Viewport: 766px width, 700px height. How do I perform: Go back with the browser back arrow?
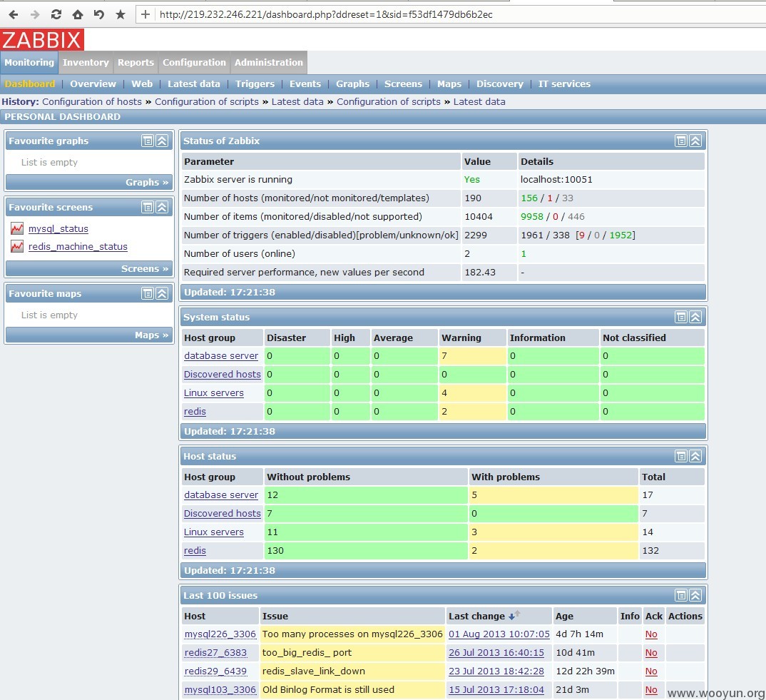pos(13,15)
